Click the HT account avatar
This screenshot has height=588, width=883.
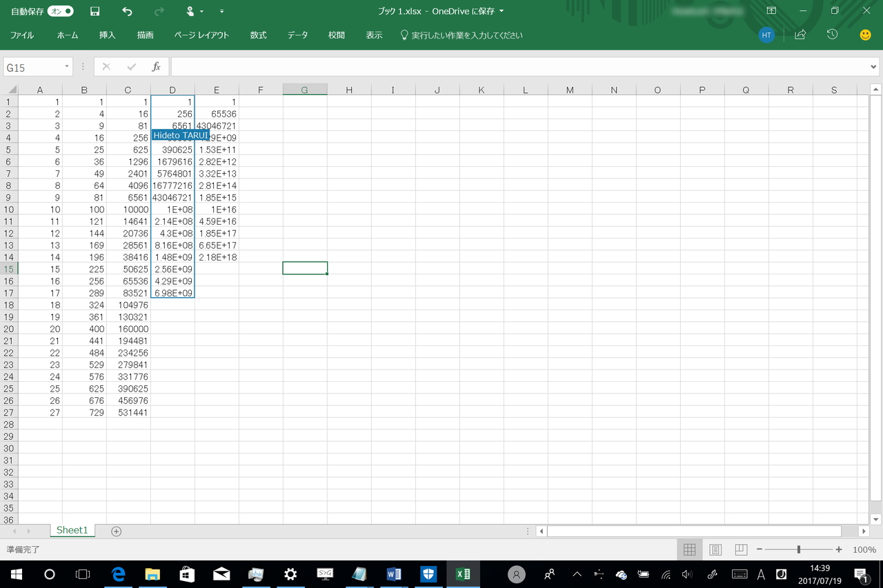[x=766, y=35]
